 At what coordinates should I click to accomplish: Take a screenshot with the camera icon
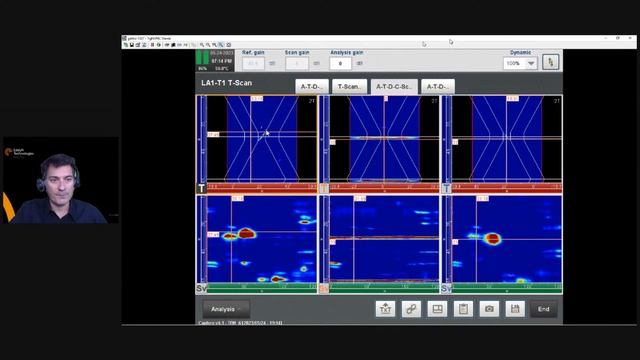coord(489,309)
